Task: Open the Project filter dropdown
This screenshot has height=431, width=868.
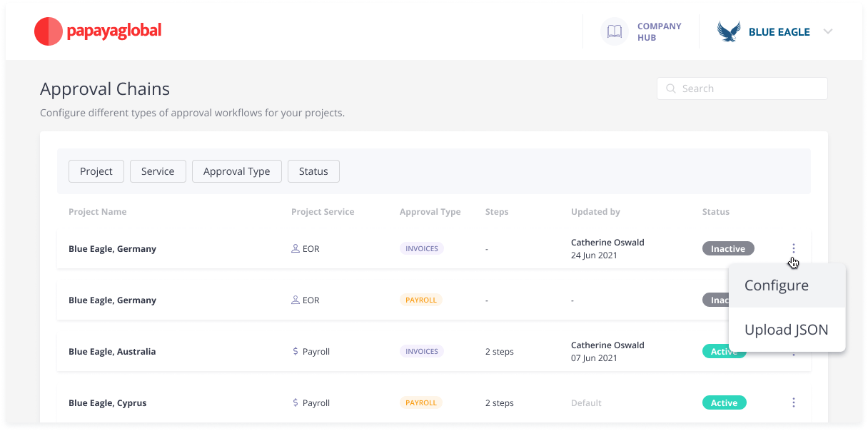Action: tap(96, 171)
